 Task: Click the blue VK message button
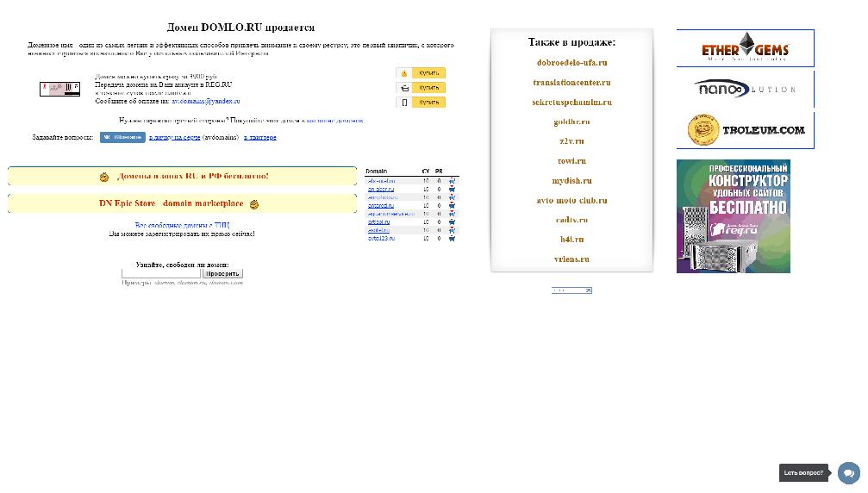(122, 137)
